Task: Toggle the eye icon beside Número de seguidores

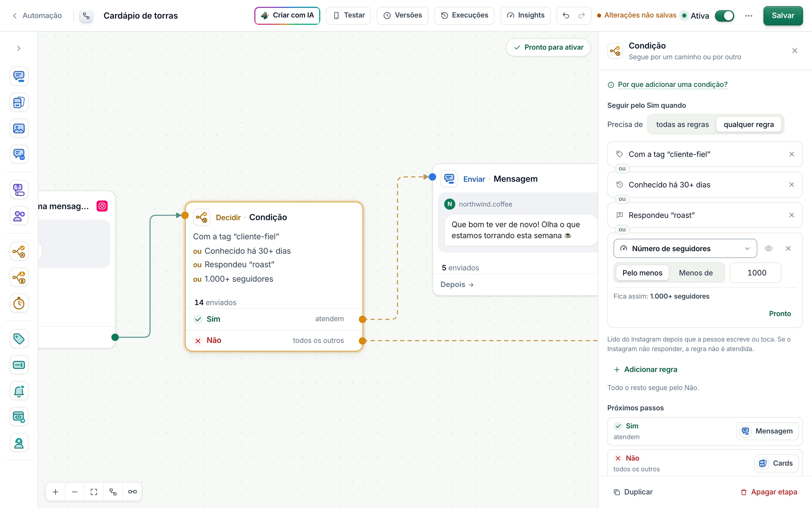Action: pos(768,248)
